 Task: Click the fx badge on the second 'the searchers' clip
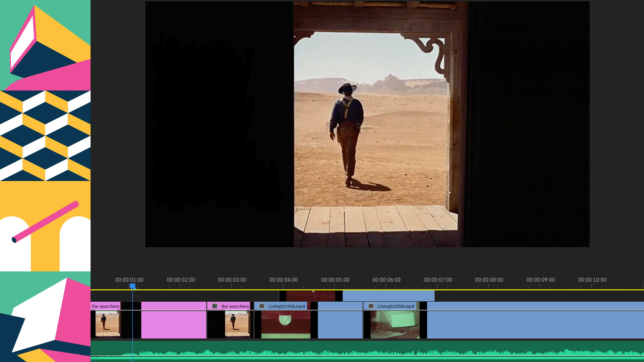(215, 306)
